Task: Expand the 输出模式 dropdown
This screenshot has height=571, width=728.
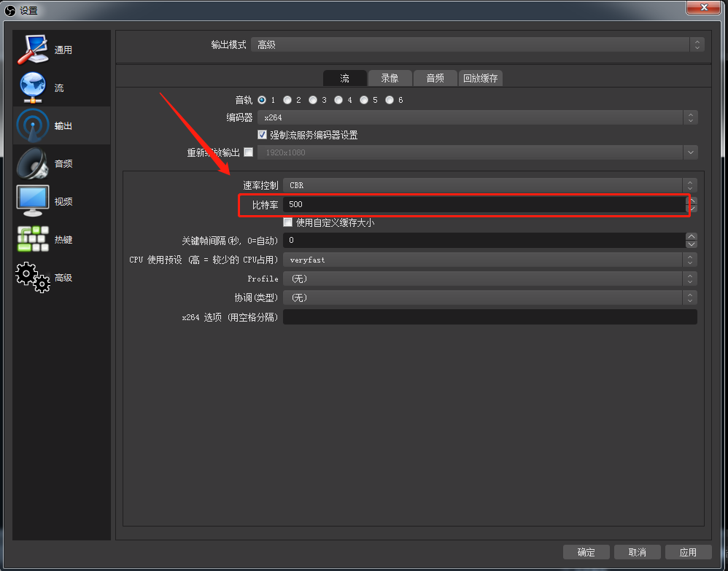Action: coord(477,45)
